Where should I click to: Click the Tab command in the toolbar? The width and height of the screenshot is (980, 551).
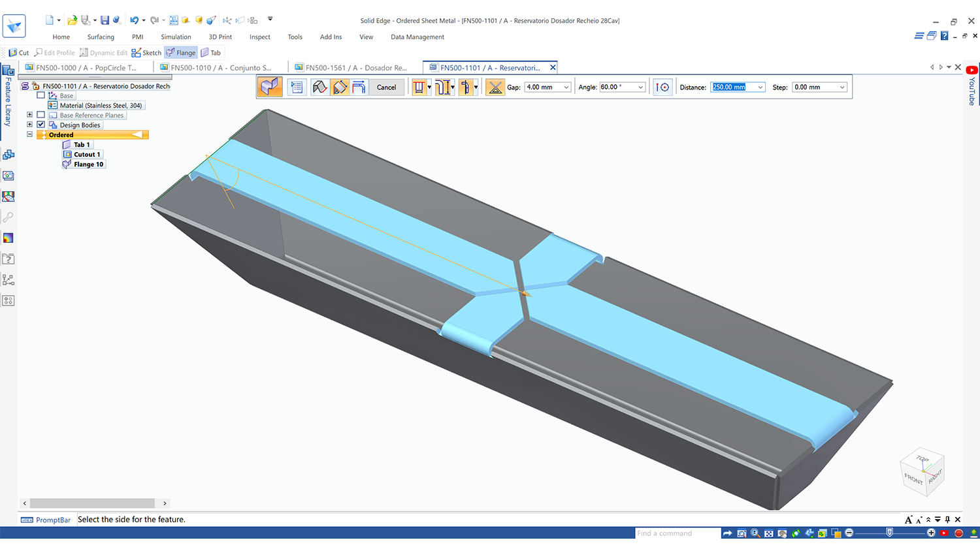pyautogui.click(x=210, y=53)
